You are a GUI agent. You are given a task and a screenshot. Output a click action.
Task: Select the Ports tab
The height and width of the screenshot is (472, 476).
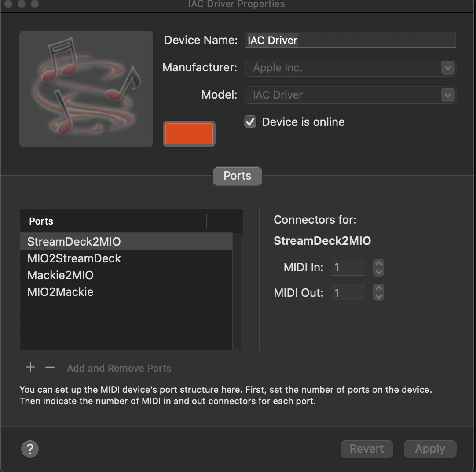tap(237, 176)
